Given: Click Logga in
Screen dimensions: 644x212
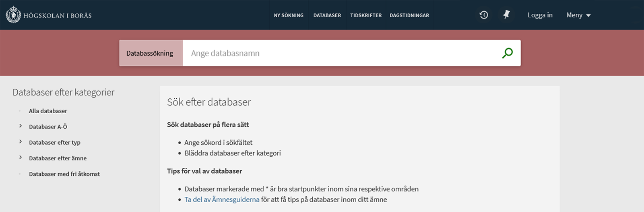Looking at the screenshot, I should point(540,15).
